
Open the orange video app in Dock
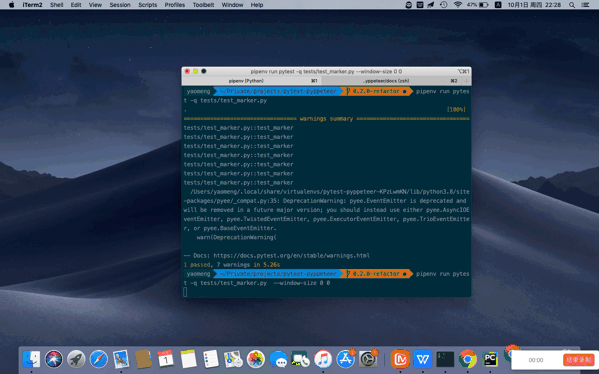coord(400,359)
